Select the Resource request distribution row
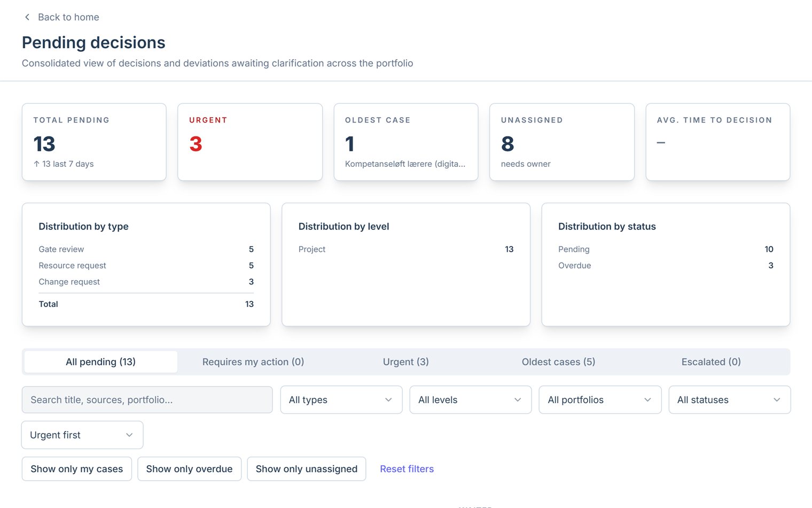The width and height of the screenshot is (812, 508). 146,266
